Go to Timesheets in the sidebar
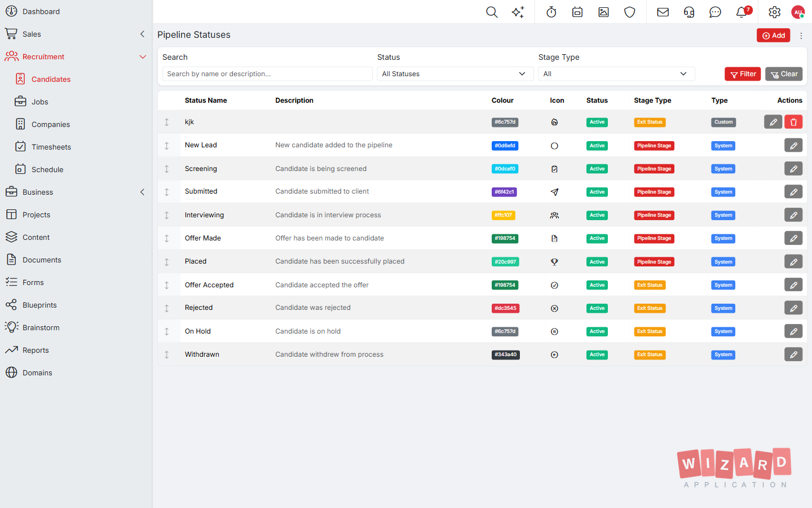 [x=51, y=147]
